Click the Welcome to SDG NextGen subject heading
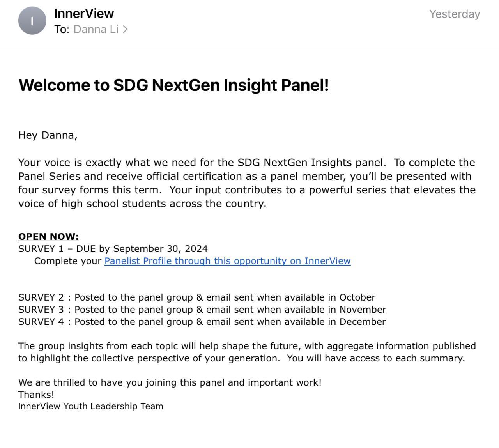The width and height of the screenshot is (499, 448). (173, 85)
